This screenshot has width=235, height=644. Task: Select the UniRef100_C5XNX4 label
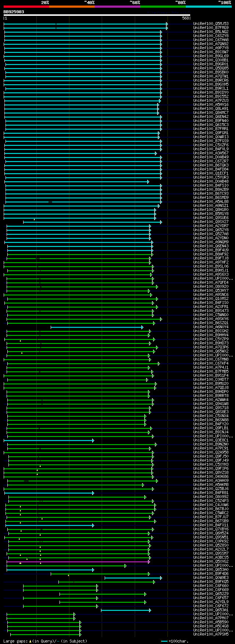(211, 416)
